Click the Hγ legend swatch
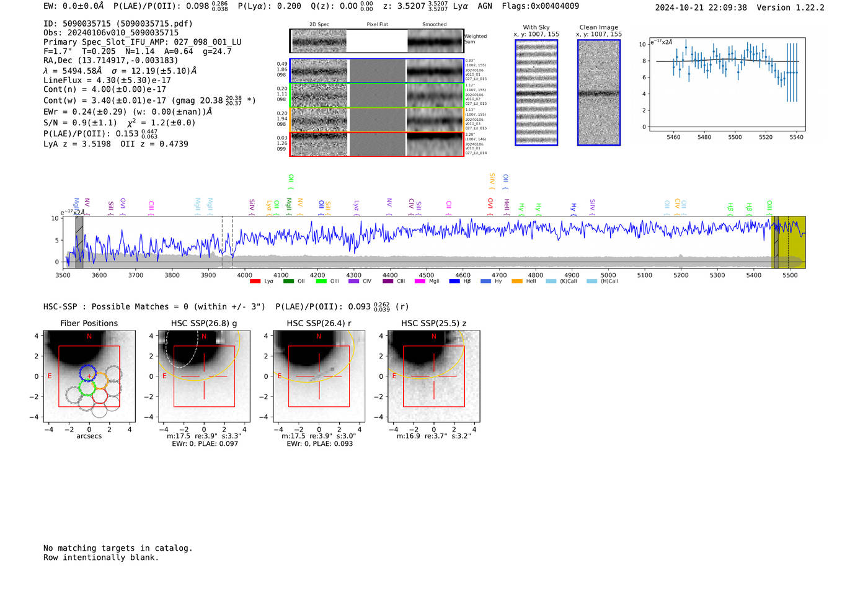 [486, 282]
